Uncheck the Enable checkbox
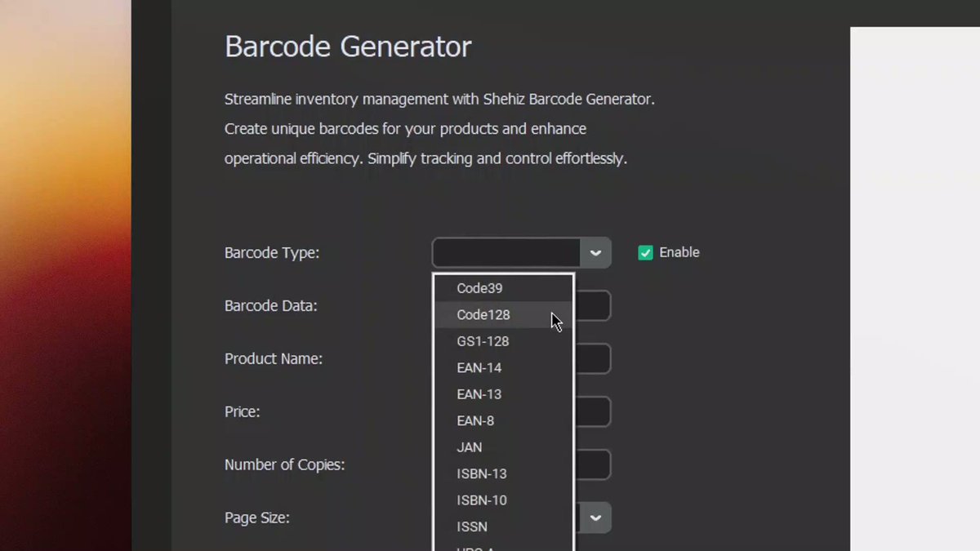The image size is (980, 551). [x=645, y=253]
